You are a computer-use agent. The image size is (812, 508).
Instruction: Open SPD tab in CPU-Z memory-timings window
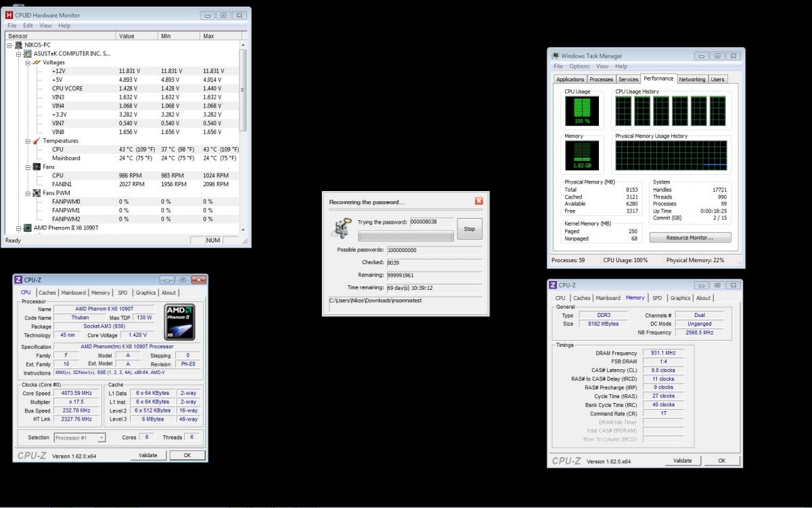pos(657,298)
